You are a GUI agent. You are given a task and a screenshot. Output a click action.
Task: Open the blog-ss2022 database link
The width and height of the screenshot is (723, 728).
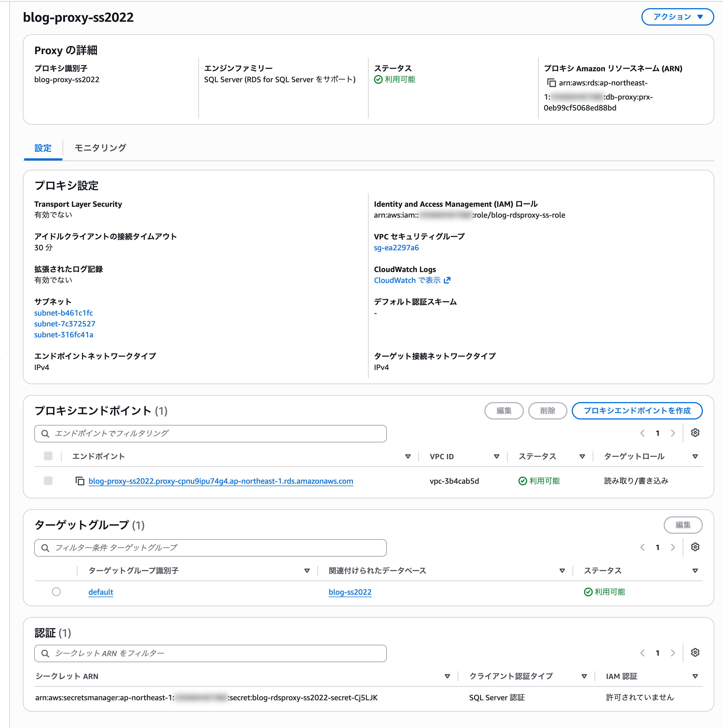tap(350, 592)
